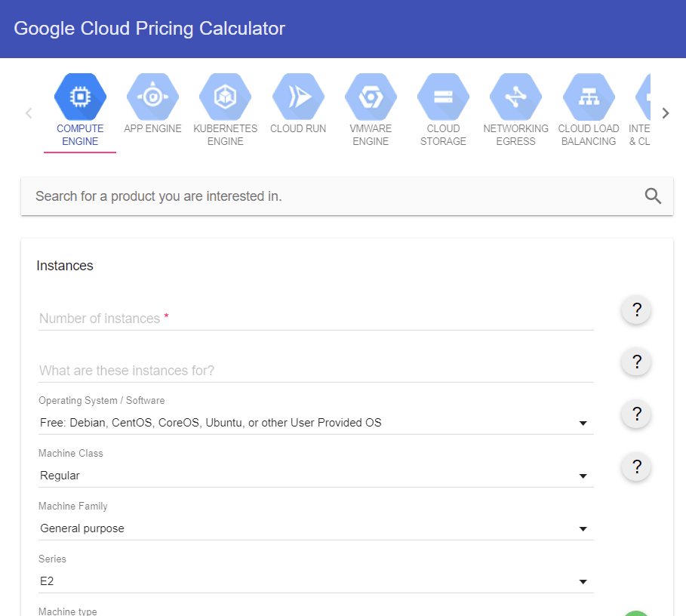
Task: Switch to the CLOUD RUN tab label
Action: point(298,128)
